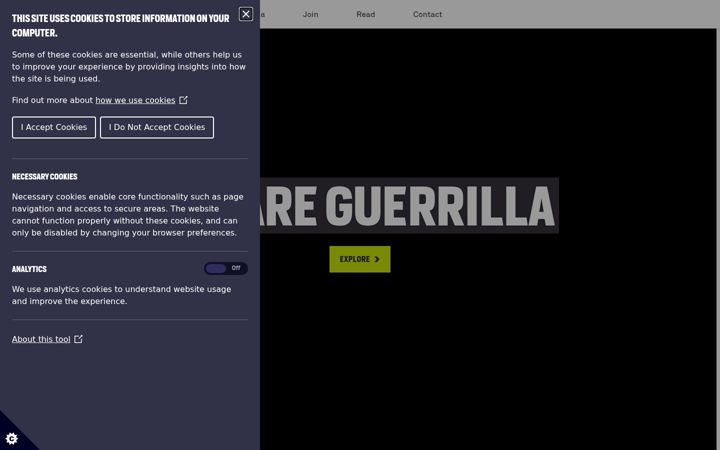Click the 'We use analytics cookies' description
Image resolution: width=720 pixels, height=450 pixels.
tap(121, 295)
